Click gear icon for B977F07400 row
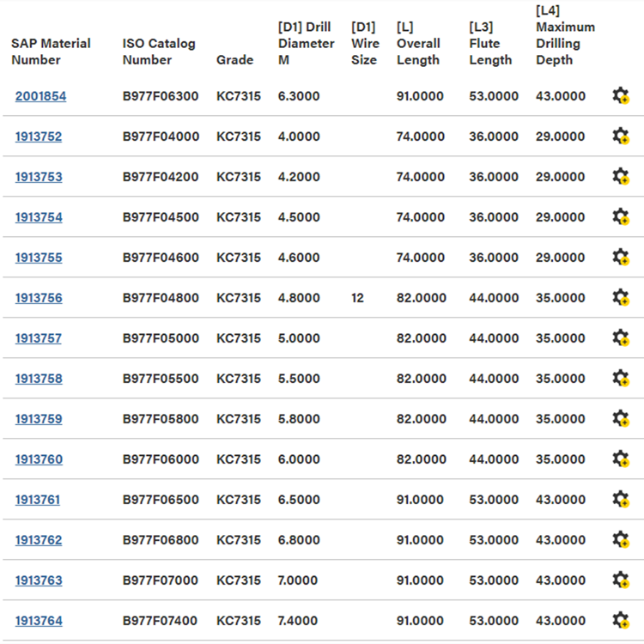 click(x=621, y=621)
